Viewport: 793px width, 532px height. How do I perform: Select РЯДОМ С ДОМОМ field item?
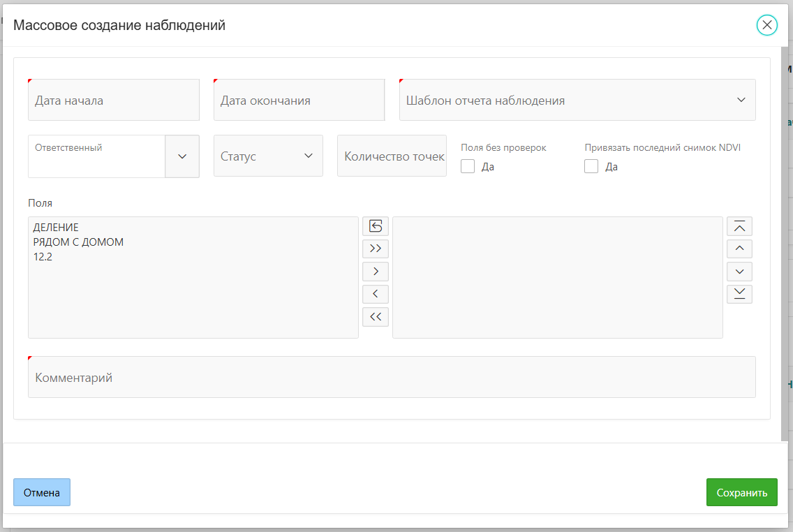tap(78, 242)
